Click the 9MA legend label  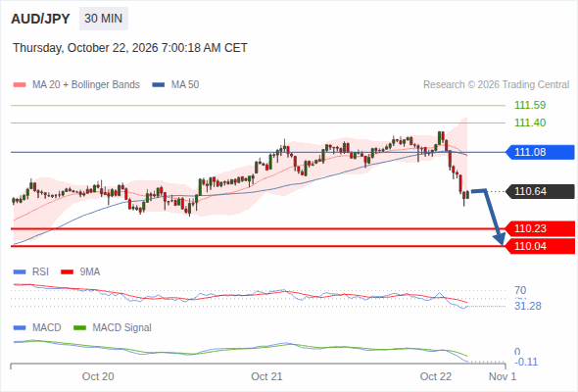90,272
